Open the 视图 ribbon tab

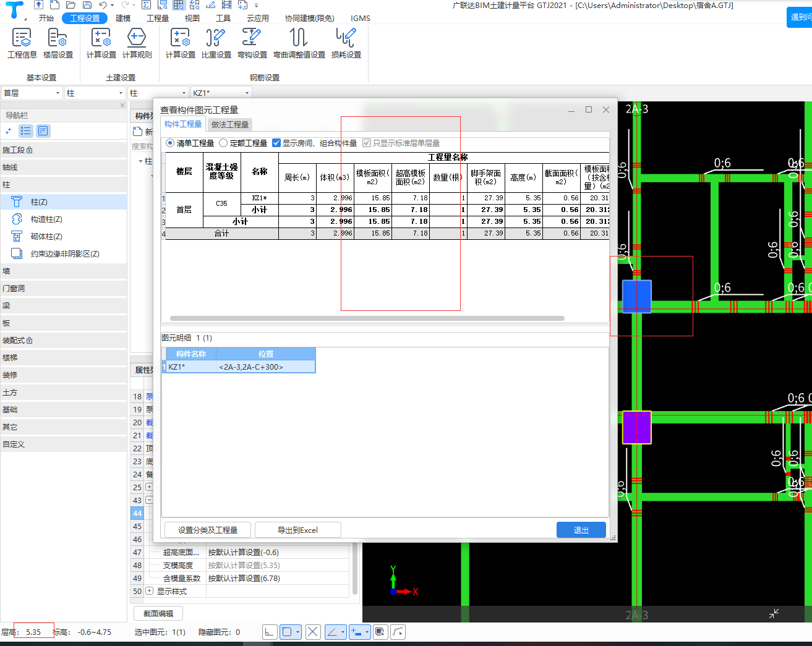pyautogui.click(x=192, y=18)
